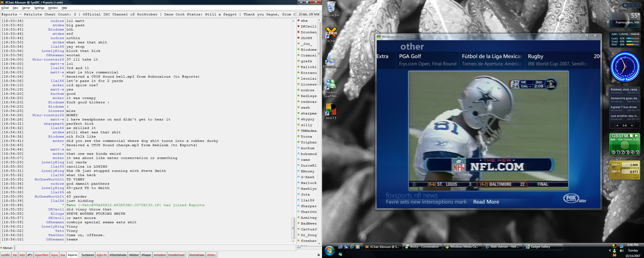Viewport: 644px width, 258px height.
Task: Select user nodoze in the user list
Action: (307, 90)
